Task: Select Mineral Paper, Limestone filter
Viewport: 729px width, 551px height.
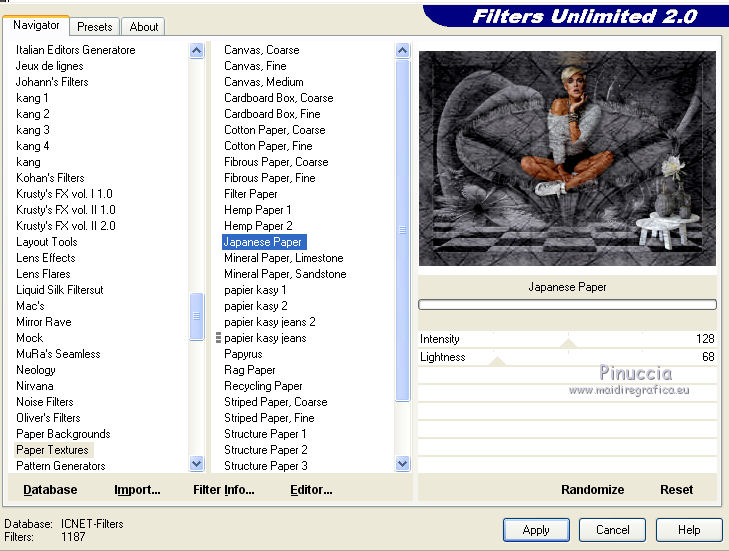Action: (284, 258)
